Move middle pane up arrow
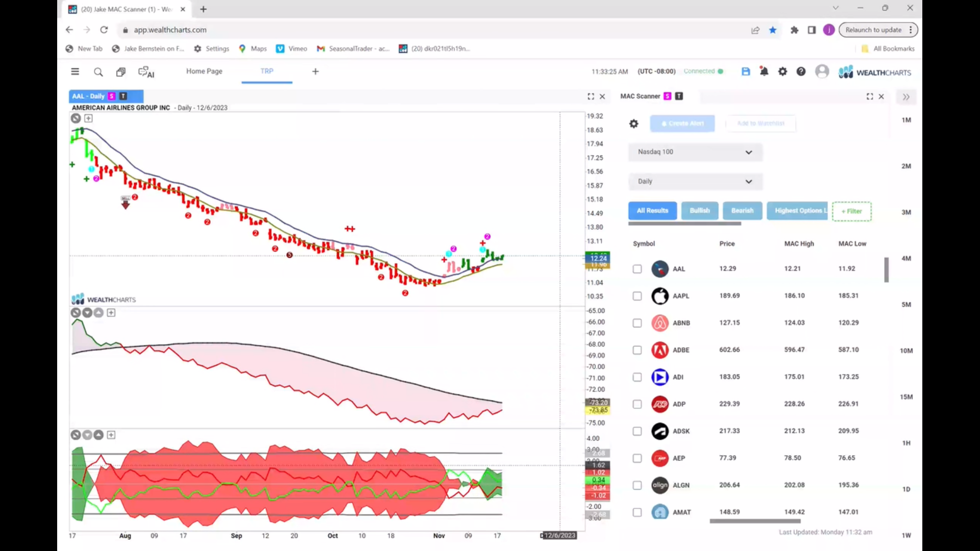This screenshot has width=980, height=551. (99, 313)
